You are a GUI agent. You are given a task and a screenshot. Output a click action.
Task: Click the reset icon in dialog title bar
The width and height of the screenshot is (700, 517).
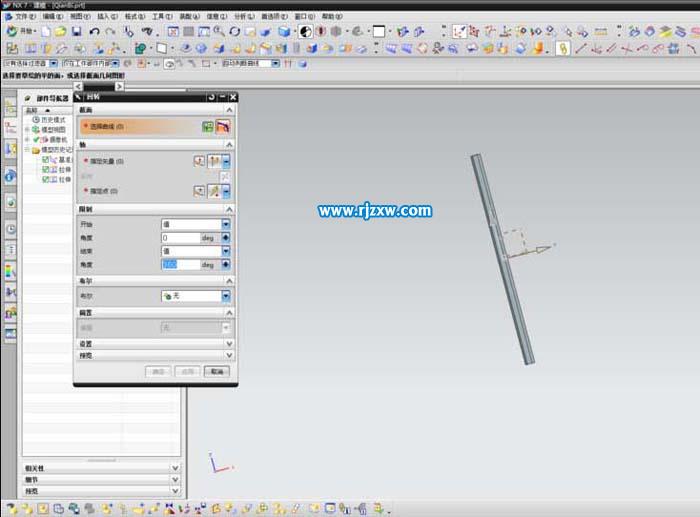tap(211, 97)
